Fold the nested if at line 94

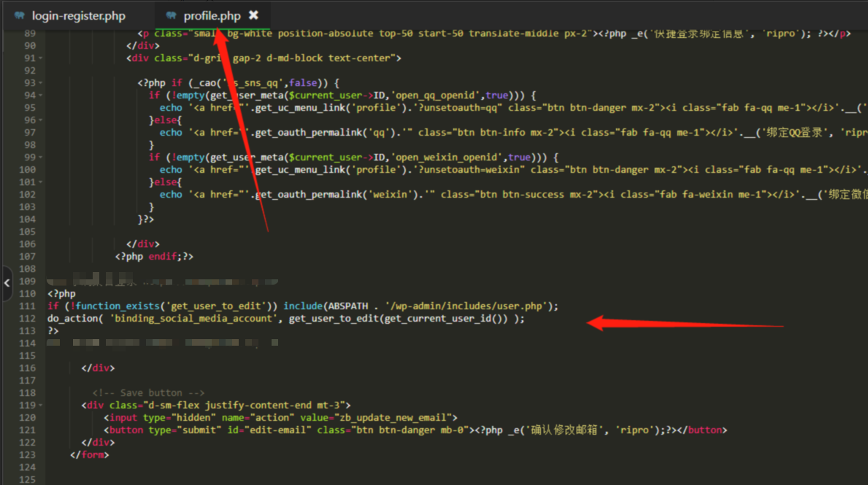pyautogui.click(x=41, y=96)
